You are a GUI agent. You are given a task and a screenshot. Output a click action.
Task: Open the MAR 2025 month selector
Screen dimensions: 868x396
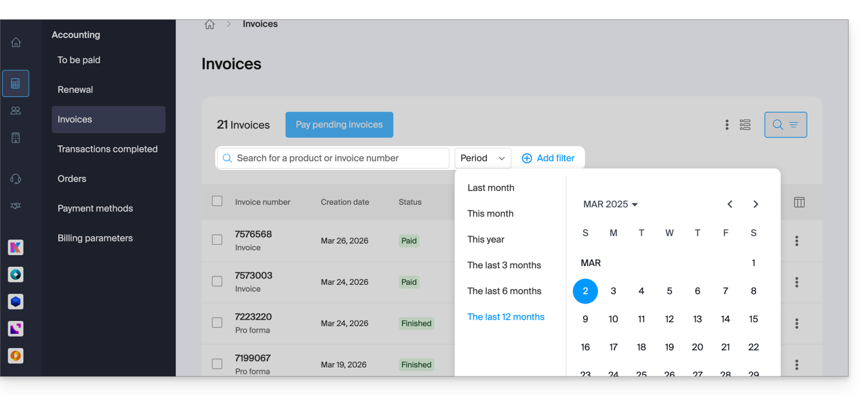tap(610, 204)
